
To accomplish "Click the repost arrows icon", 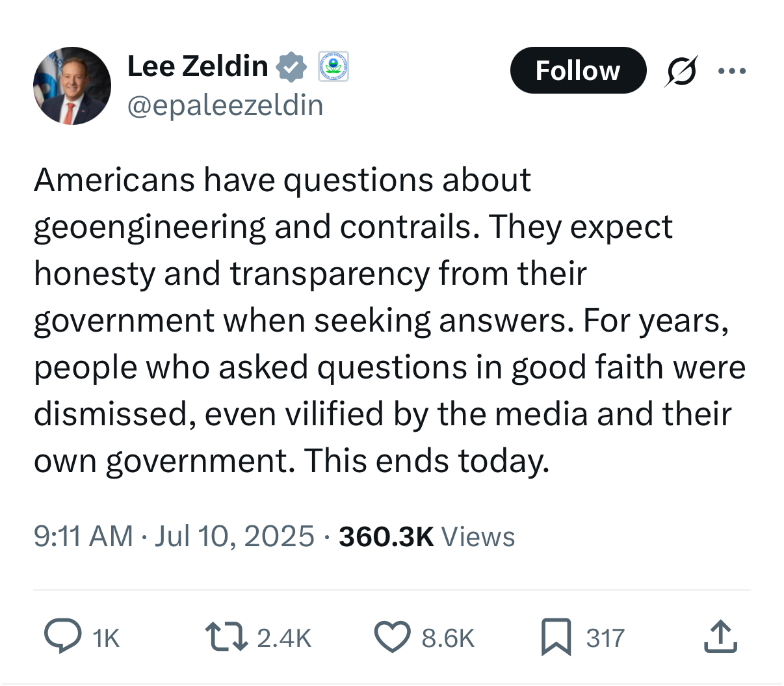I will (x=226, y=637).
